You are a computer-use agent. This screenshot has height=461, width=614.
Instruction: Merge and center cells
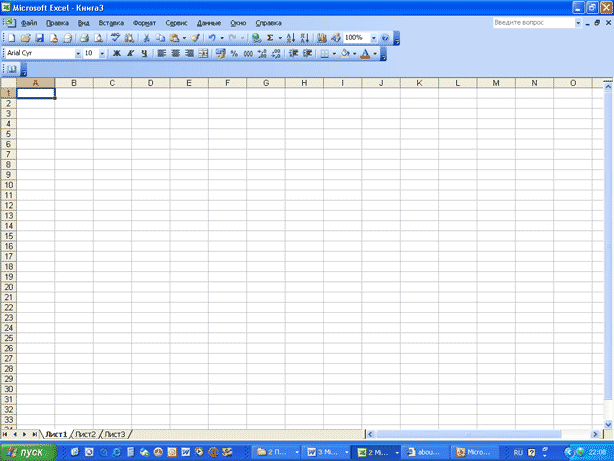pos(203,53)
